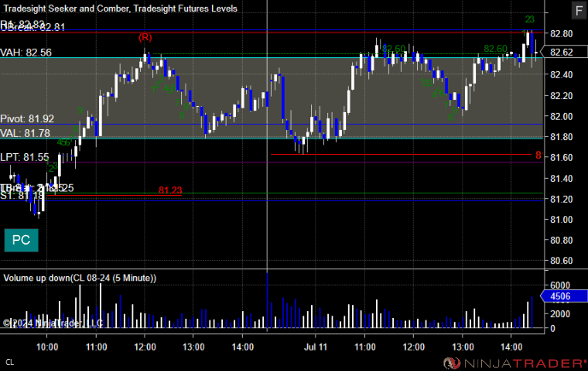Click the 81.00 price axis label
Viewport: 588px width, 371px height.
[562, 220]
